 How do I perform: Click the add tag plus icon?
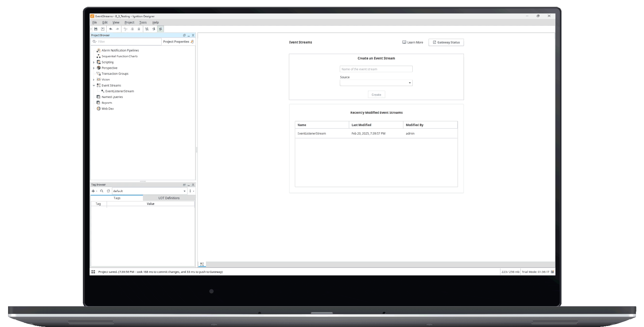click(93, 191)
